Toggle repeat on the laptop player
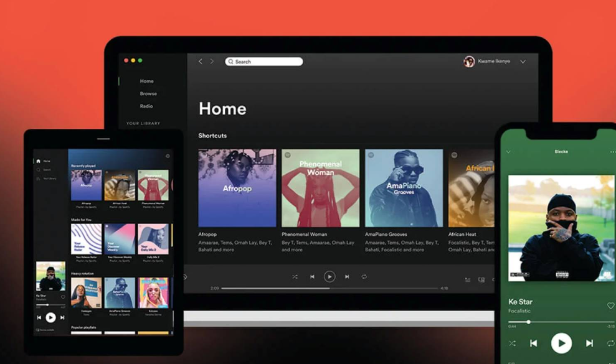The width and height of the screenshot is (616, 364). click(364, 277)
